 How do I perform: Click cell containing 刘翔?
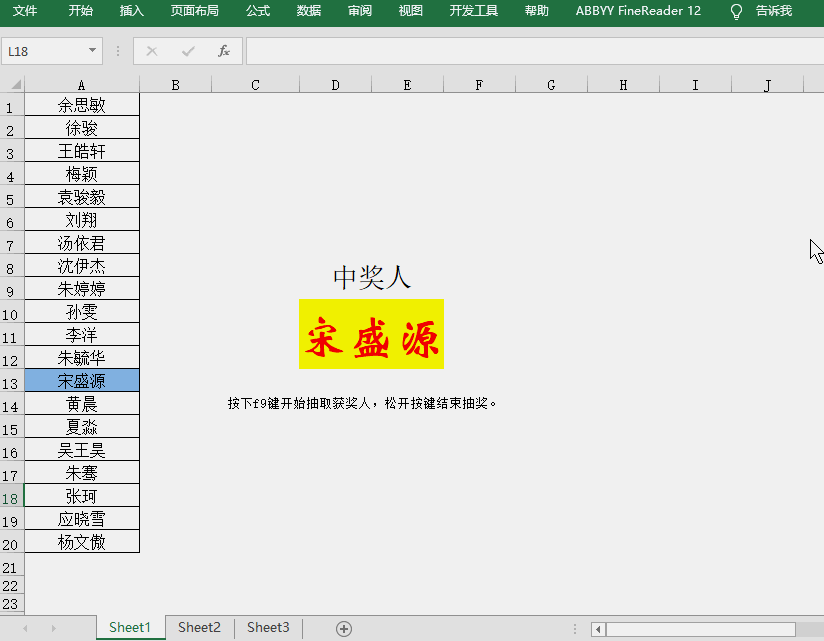click(x=81, y=220)
